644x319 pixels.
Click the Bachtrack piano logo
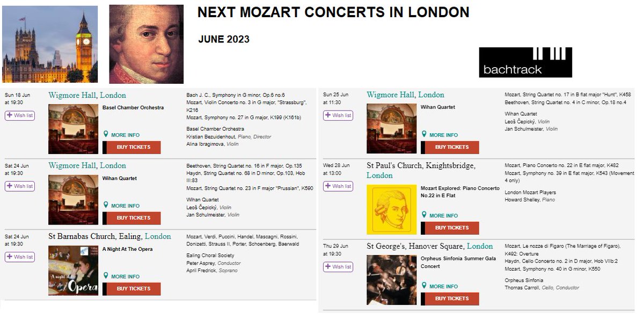(525, 62)
